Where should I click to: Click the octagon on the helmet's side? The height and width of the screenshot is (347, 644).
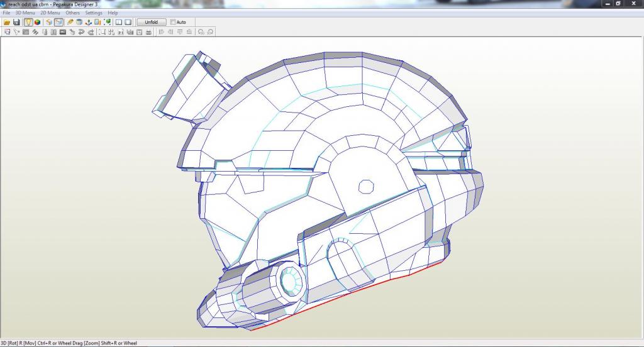click(366, 186)
